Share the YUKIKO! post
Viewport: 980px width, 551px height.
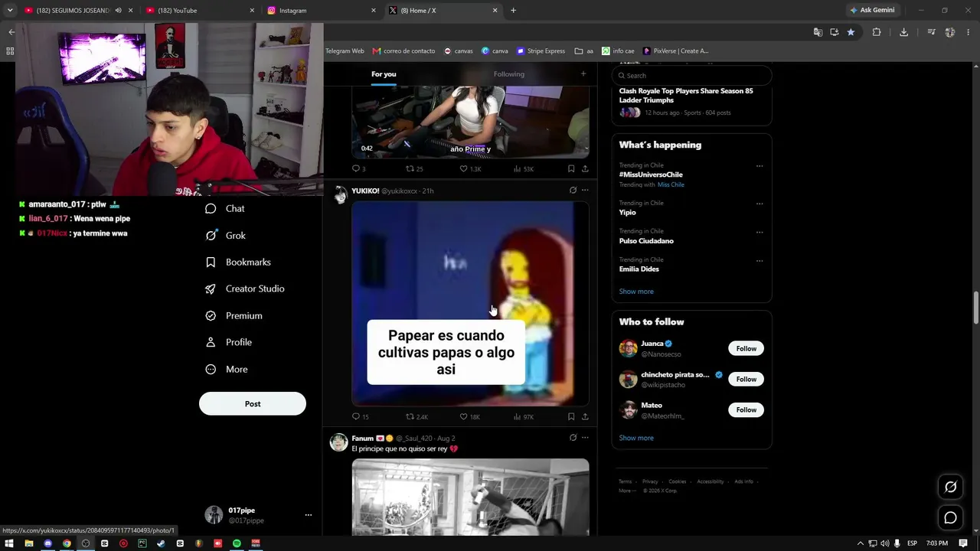tap(585, 417)
